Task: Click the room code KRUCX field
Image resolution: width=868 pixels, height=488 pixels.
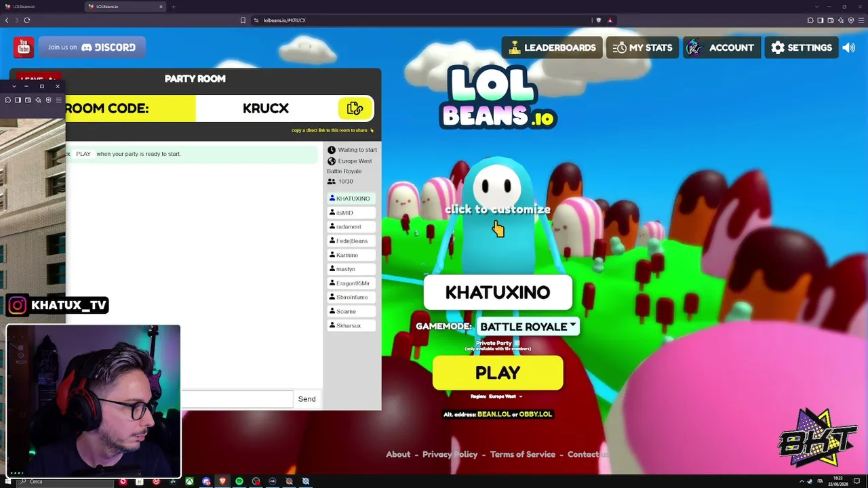Action: (x=266, y=108)
